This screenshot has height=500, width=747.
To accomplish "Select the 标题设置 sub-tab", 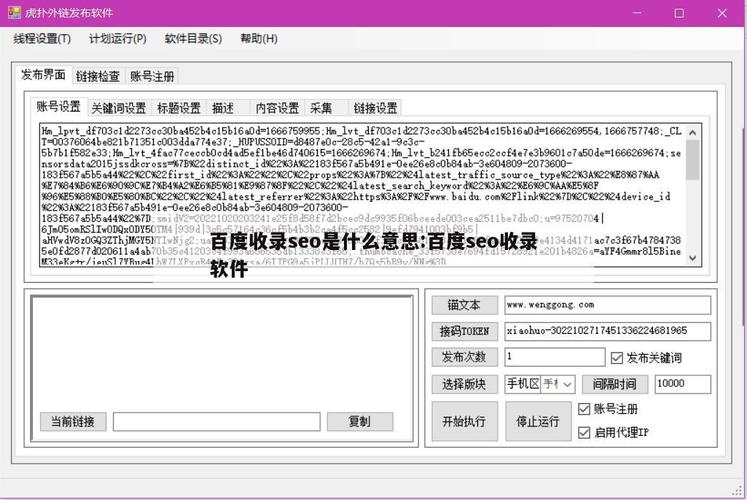I will [179, 108].
